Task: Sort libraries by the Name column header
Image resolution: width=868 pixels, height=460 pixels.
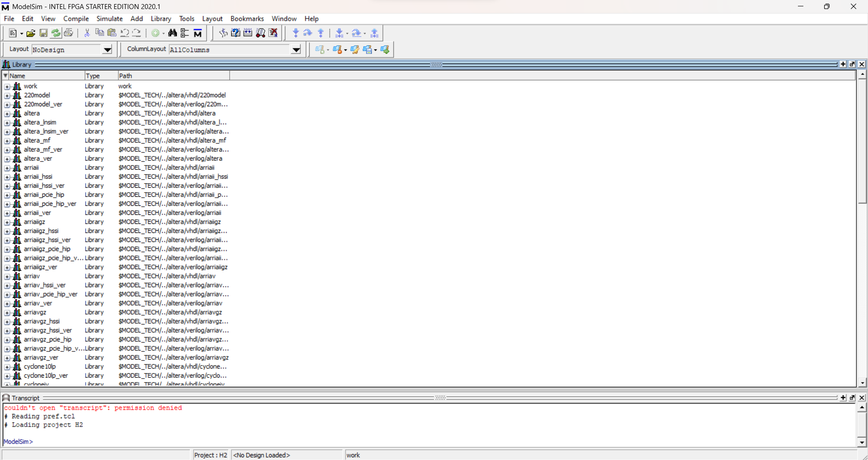Action: [x=18, y=76]
